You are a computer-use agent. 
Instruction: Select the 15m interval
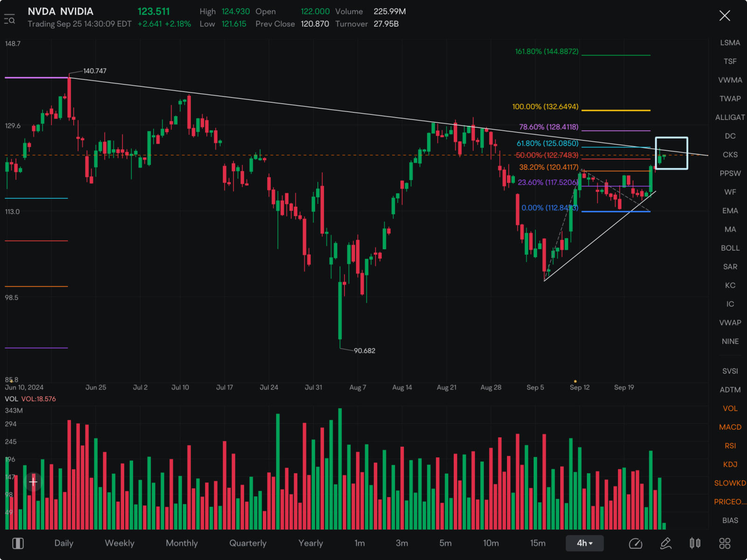538,543
